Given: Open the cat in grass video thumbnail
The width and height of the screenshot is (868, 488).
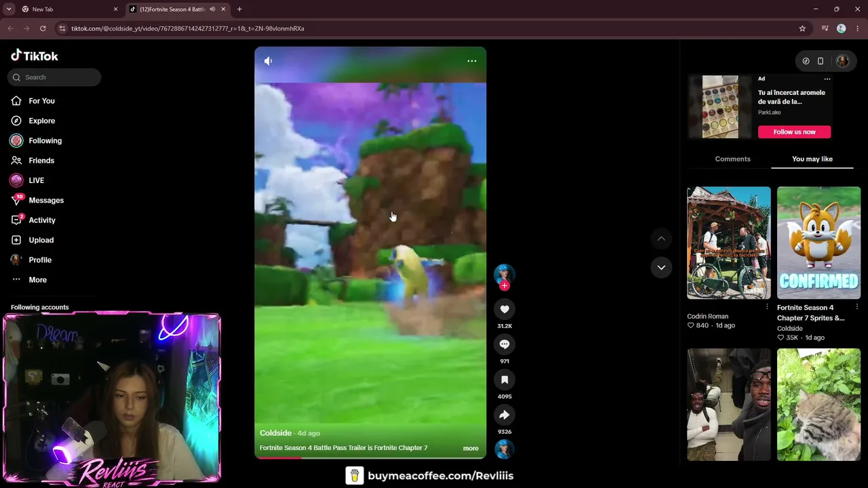Looking at the screenshot, I should coord(818,405).
